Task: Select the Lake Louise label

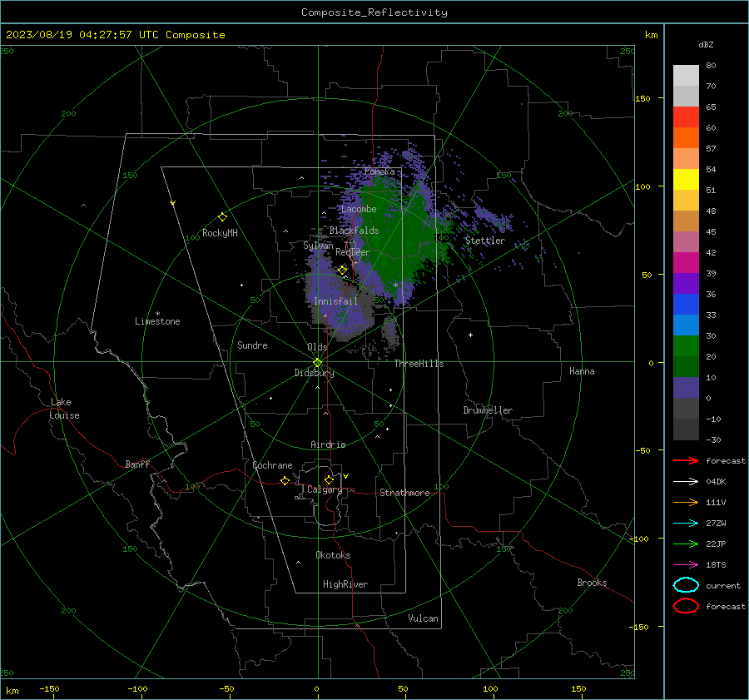Action: pos(64,409)
